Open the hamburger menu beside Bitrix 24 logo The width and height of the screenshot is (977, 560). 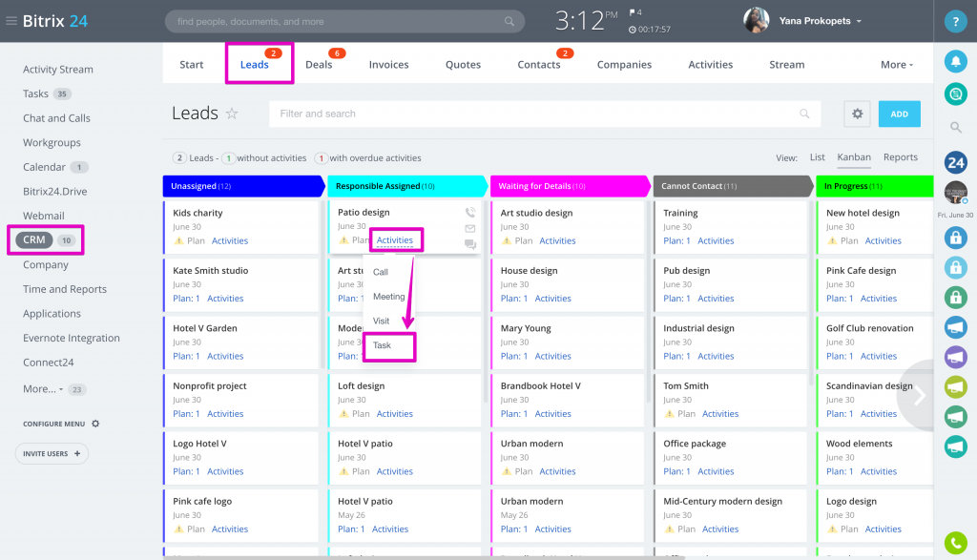(11, 21)
